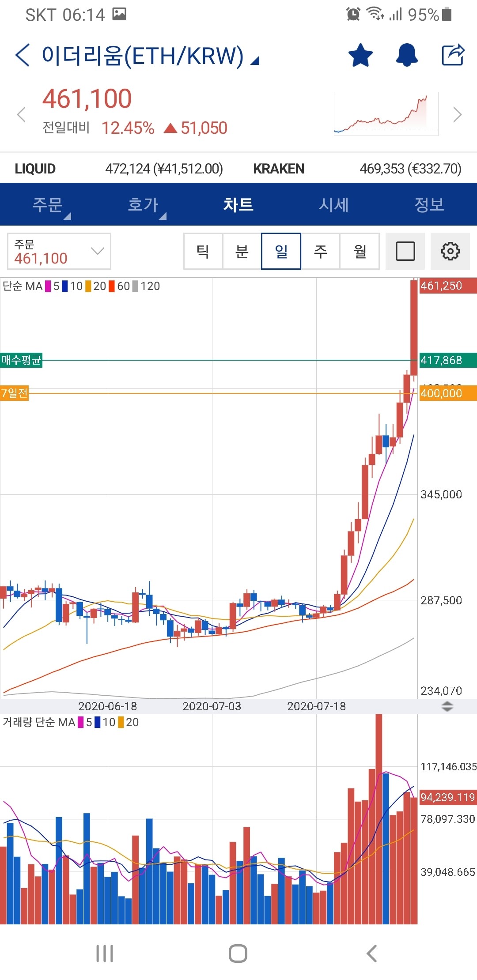Select the 주 weekly chart interval
The height and width of the screenshot is (980, 477).
point(320,251)
